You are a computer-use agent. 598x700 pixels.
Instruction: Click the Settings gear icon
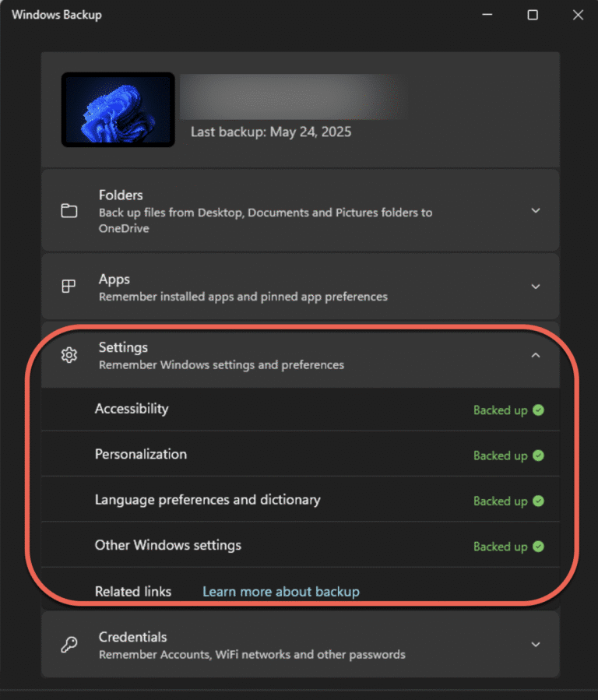pos(69,355)
